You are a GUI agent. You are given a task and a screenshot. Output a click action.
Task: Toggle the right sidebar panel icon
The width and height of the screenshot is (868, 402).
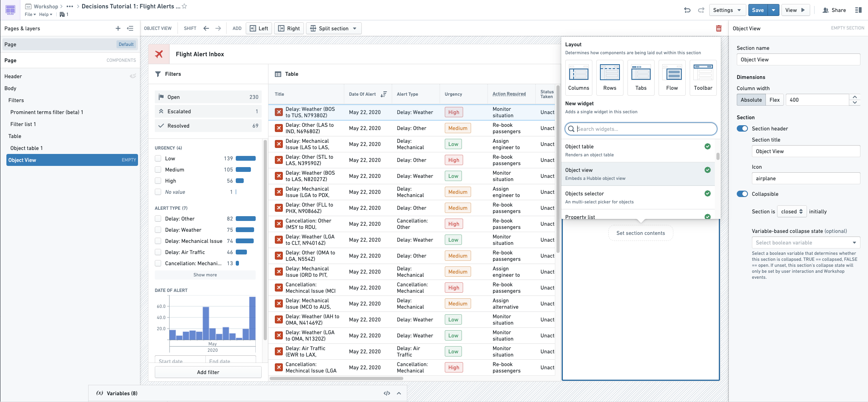pos(858,10)
